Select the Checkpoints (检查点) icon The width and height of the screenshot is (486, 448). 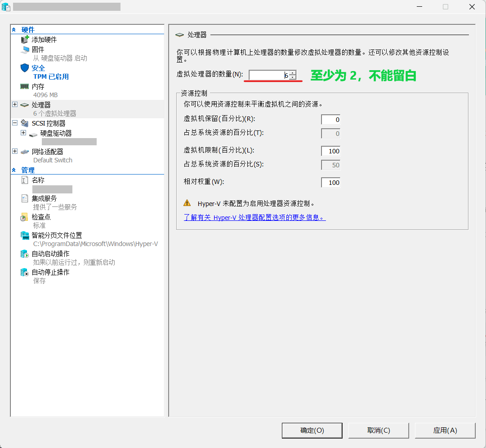tap(24, 217)
